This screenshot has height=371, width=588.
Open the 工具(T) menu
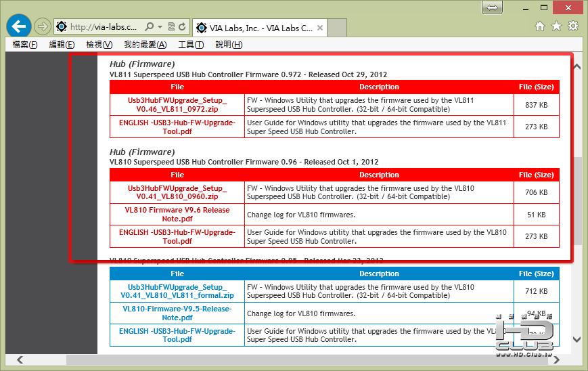191,45
